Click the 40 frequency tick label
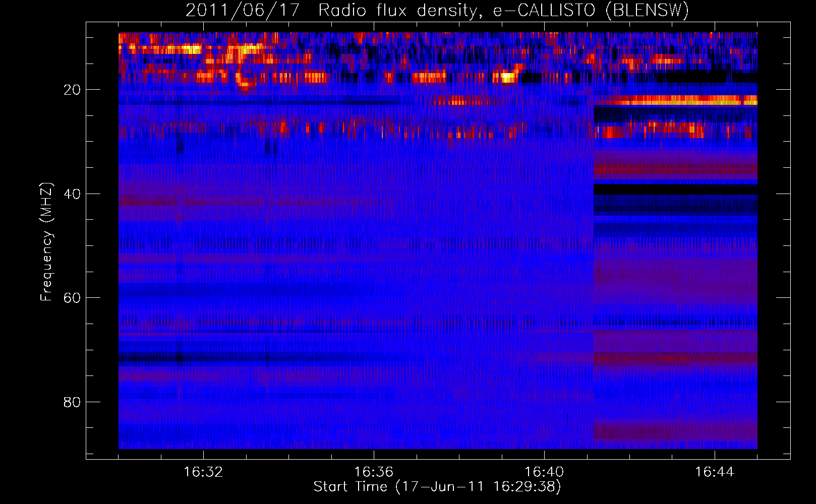 click(x=73, y=194)
